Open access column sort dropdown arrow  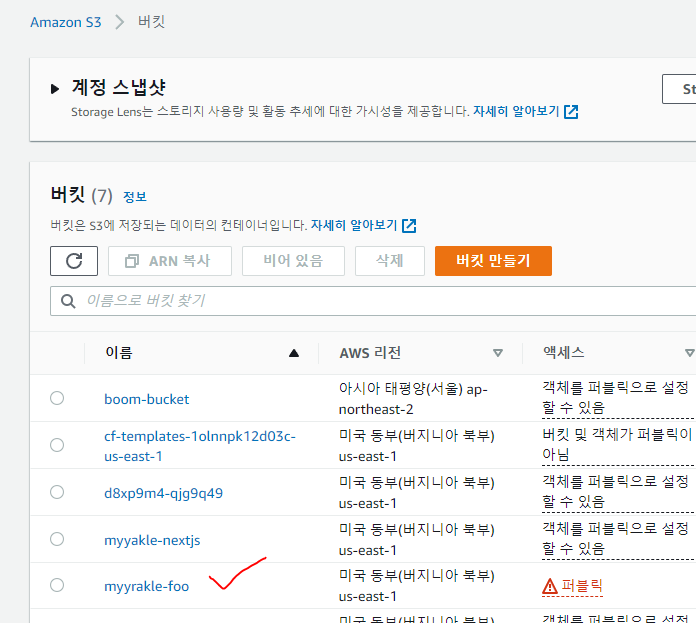click(x=689, y=353)
